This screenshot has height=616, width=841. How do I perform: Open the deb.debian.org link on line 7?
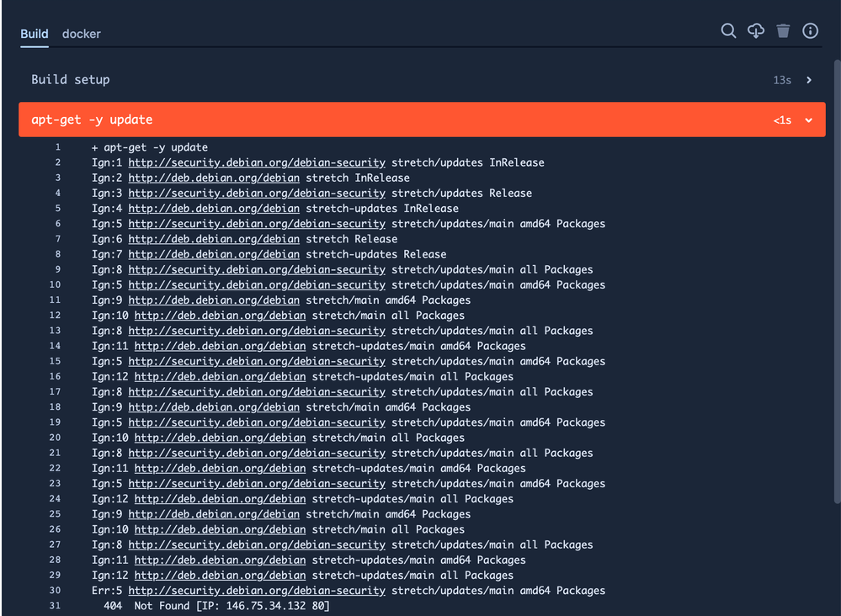point(214,239)
